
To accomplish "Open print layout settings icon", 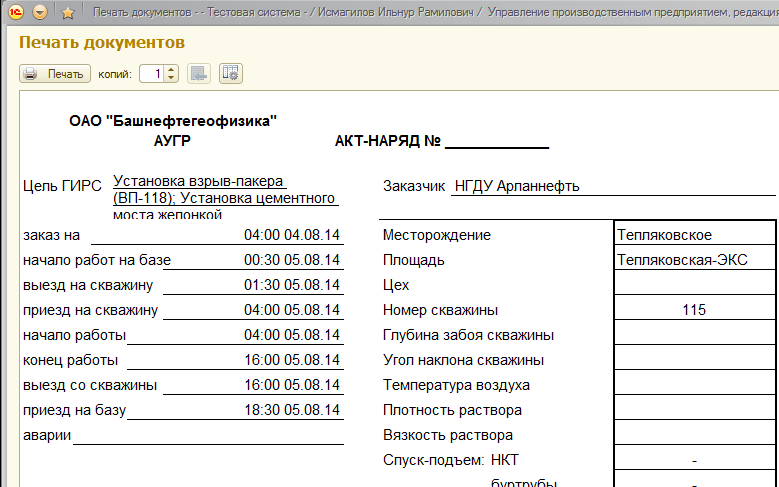I will [x=231, y=74].
